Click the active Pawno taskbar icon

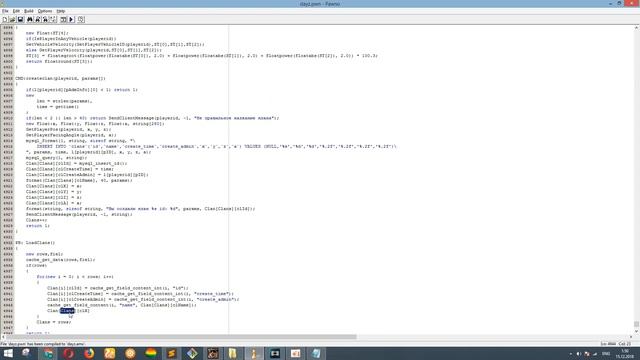pos(254,353)
